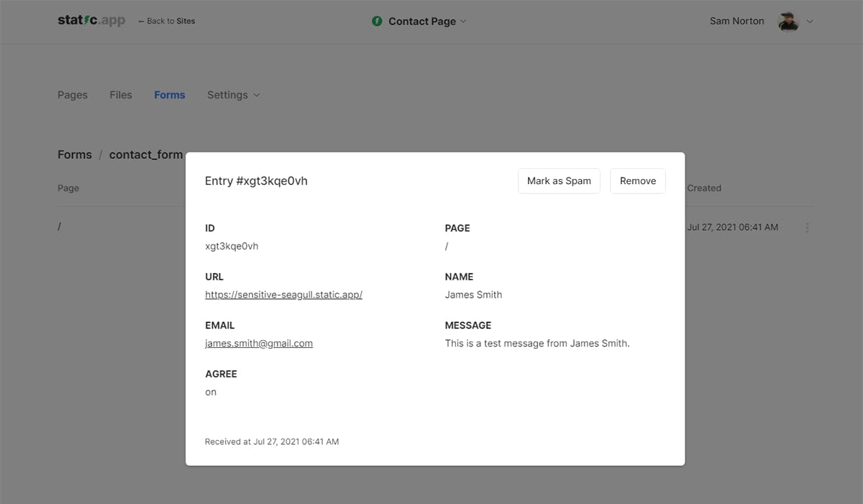This screenshot has width=863, height=504.
Task: Click the green site status icon beside Contact Page
Action: pyautogui.click(x=377, y=22)
